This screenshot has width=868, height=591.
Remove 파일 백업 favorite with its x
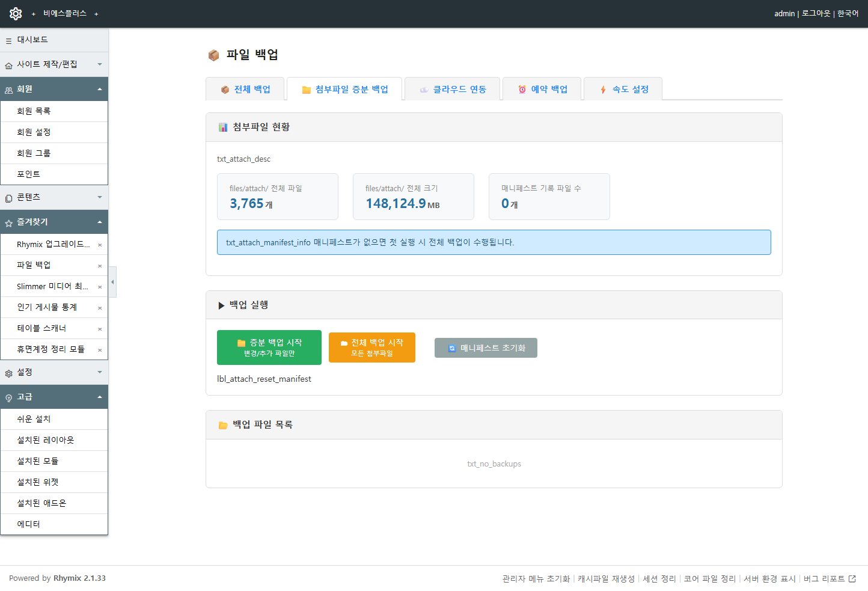click(x=100, y=266)
